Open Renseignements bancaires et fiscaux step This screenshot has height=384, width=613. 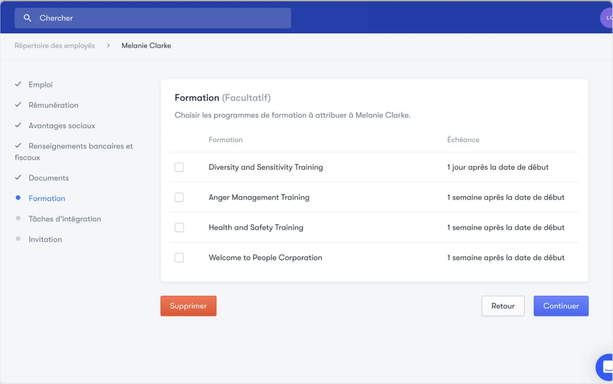(74, 152)
